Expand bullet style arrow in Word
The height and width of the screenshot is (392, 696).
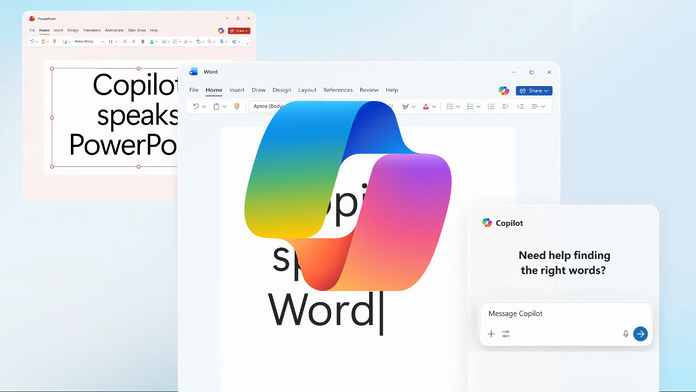coord(458,107)
